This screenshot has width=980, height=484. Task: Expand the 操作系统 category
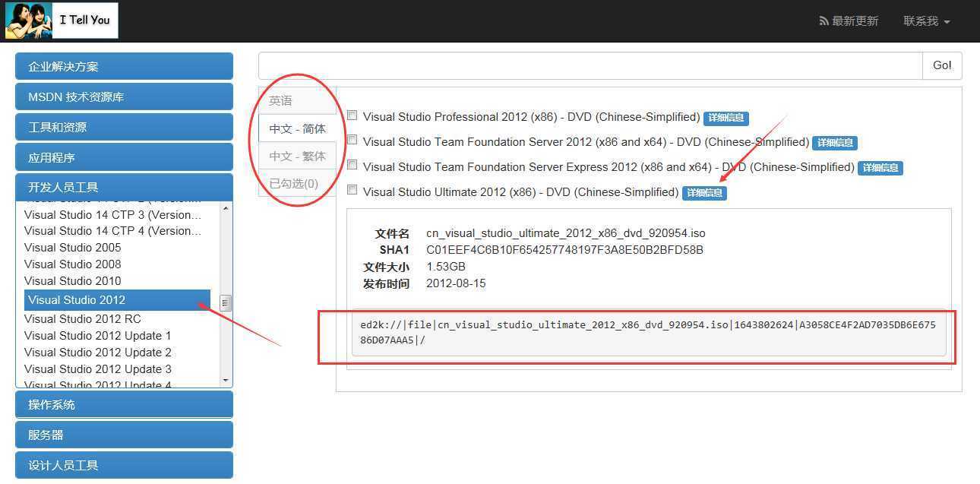124,404
